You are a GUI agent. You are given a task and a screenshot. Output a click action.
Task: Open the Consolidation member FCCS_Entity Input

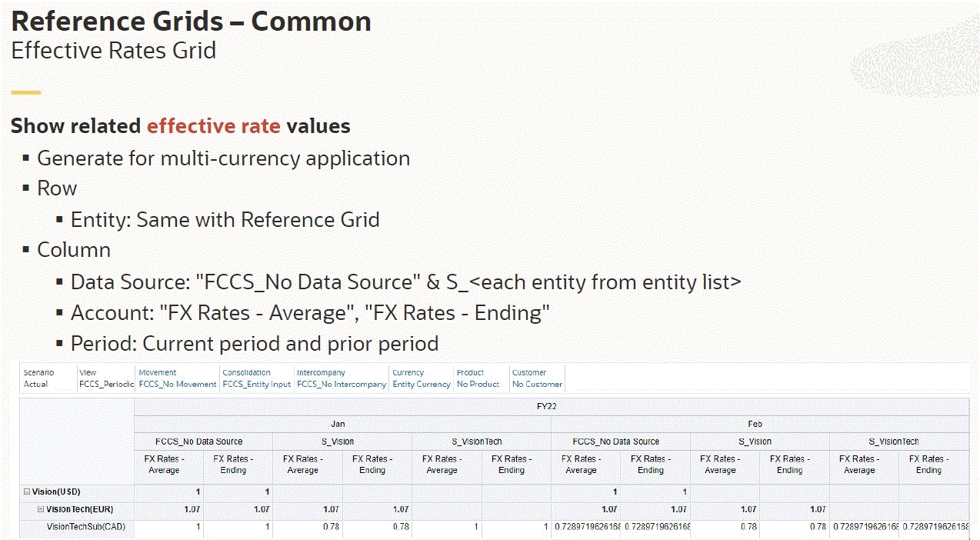pos(257,384)
